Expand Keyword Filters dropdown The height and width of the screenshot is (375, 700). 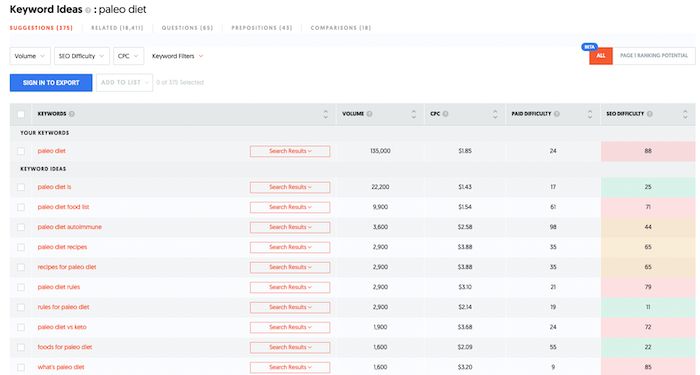tap(177, 56)
